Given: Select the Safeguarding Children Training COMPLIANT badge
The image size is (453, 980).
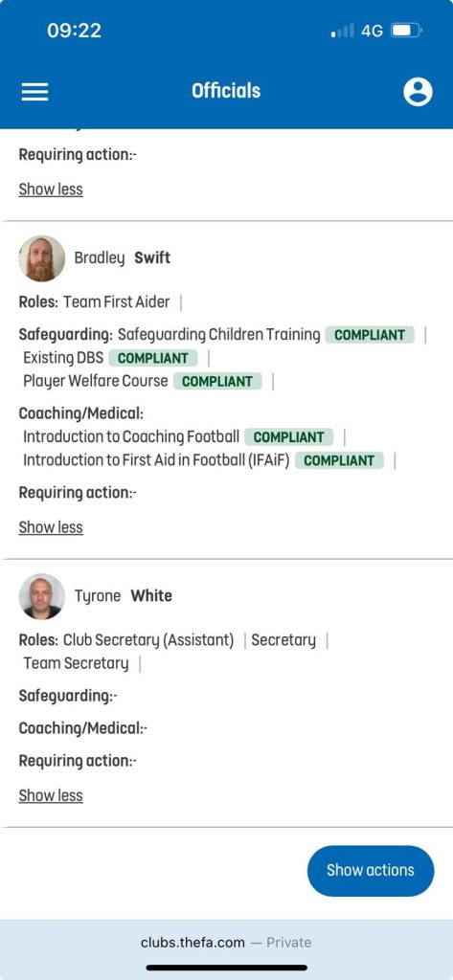Looking at the screenshot, I should tap(369, 335).
